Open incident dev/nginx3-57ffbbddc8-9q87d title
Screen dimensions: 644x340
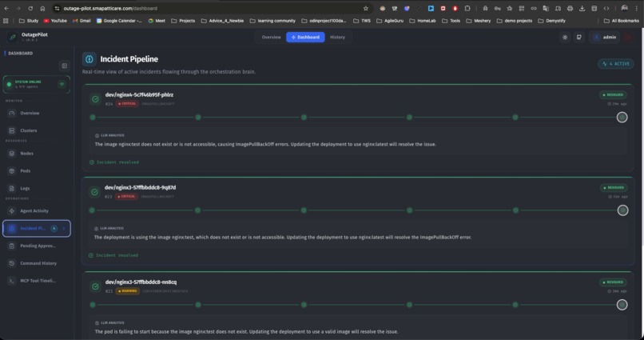point(140,187)
